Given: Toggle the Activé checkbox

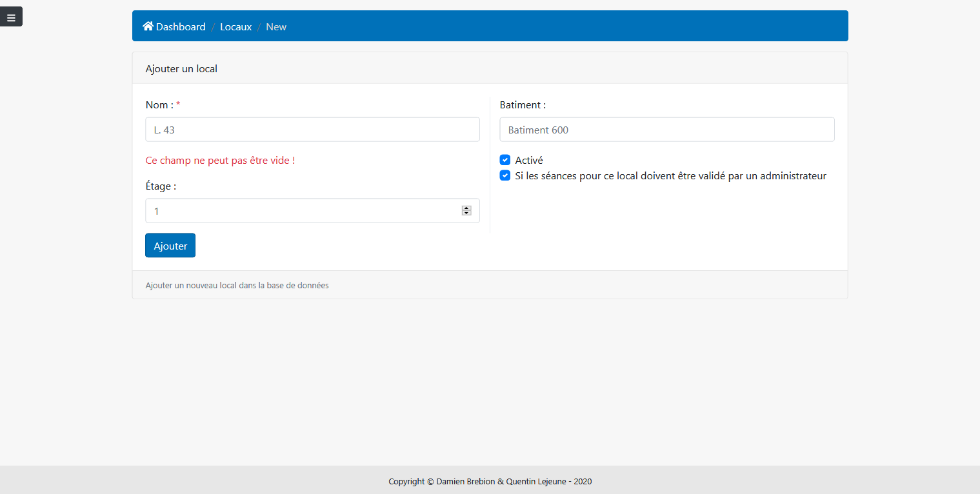Looking at the screenshot, I should click(x=505, y=160).
